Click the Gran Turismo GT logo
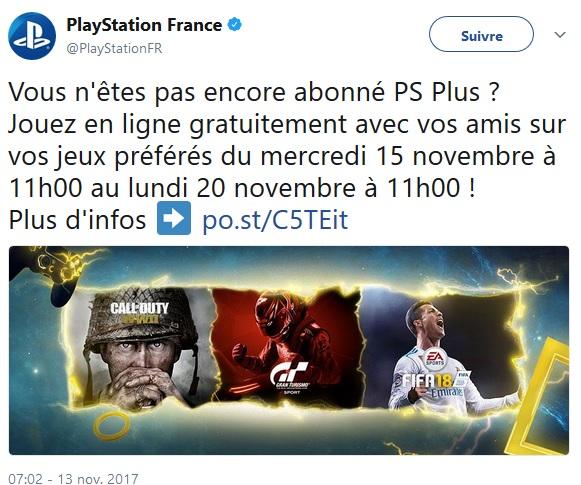Image resolution: width=581 pixels, height=485 pixels. (289, 374)
